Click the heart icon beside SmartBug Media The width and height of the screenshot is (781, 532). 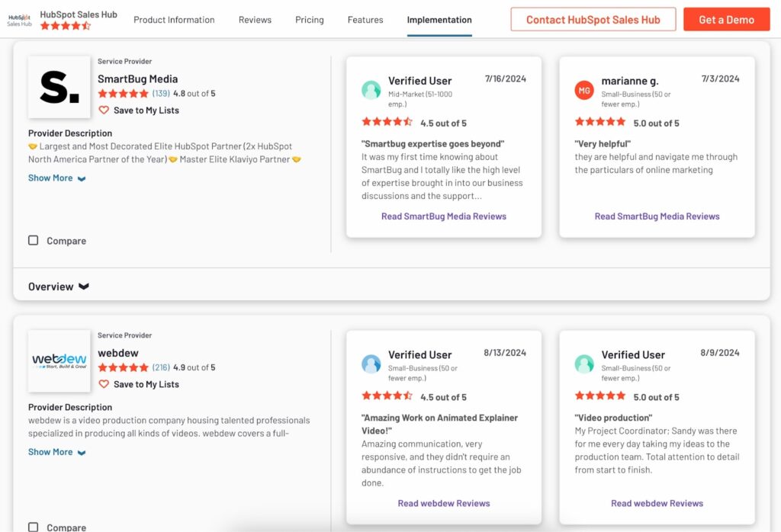104,110
